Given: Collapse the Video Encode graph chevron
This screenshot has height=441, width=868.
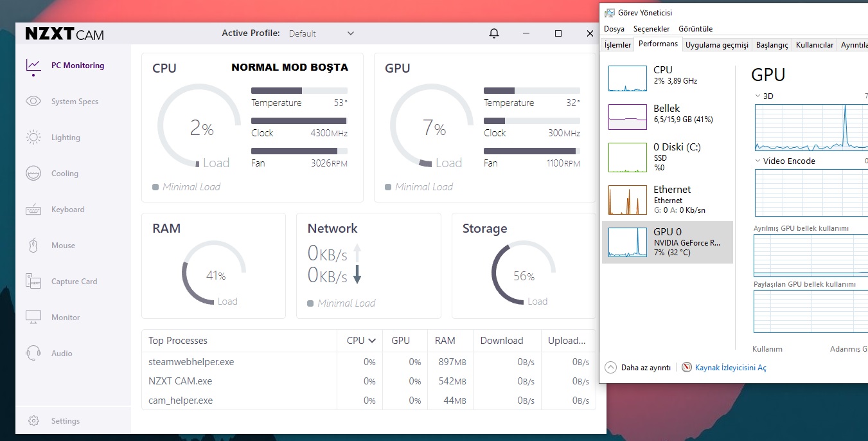Looking at the screenshot, I should tap(757, 161).
